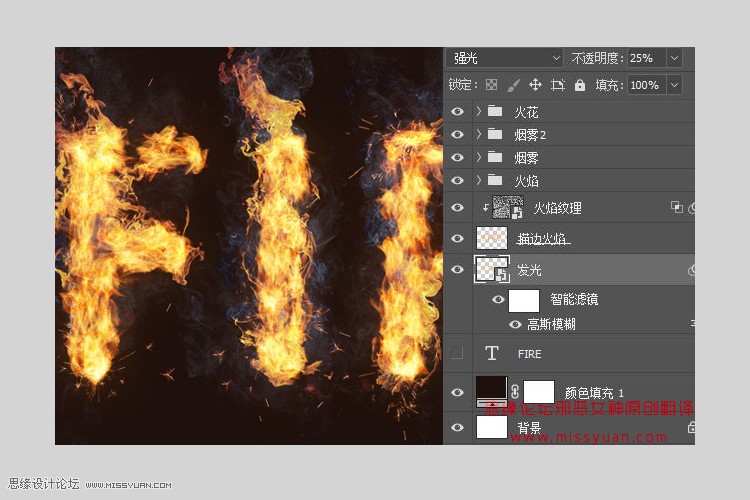
Task: Click folder icon of 烟雾 group
Action: (x=495, y=157)
